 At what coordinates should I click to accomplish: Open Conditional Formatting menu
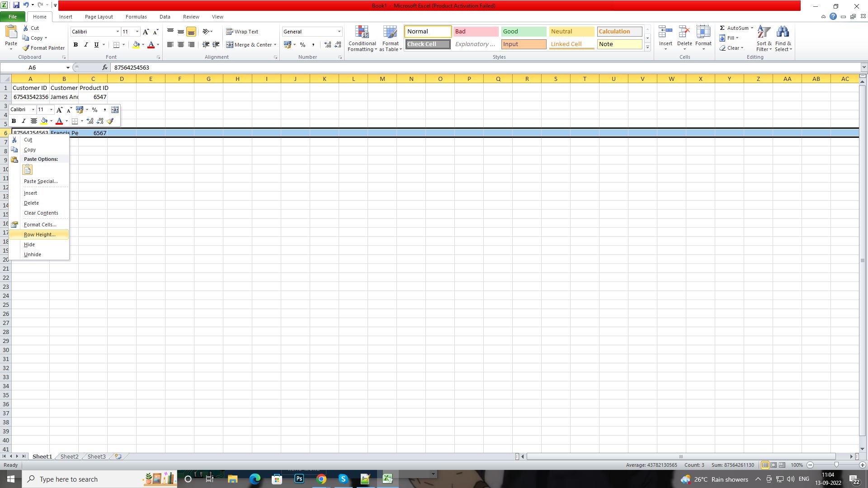pyautogui.click(x=362, y=38)
